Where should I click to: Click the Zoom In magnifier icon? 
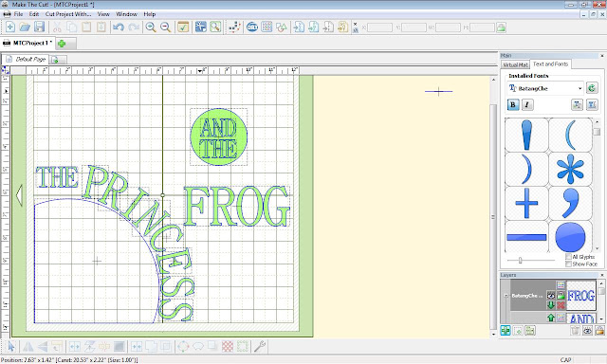[151, 27]
